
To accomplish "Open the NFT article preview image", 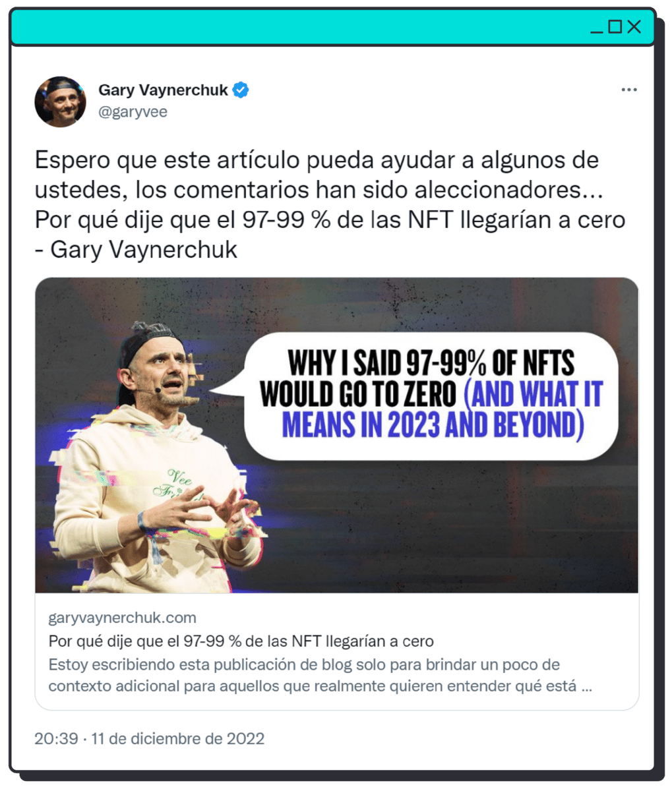I will point(337,435).
